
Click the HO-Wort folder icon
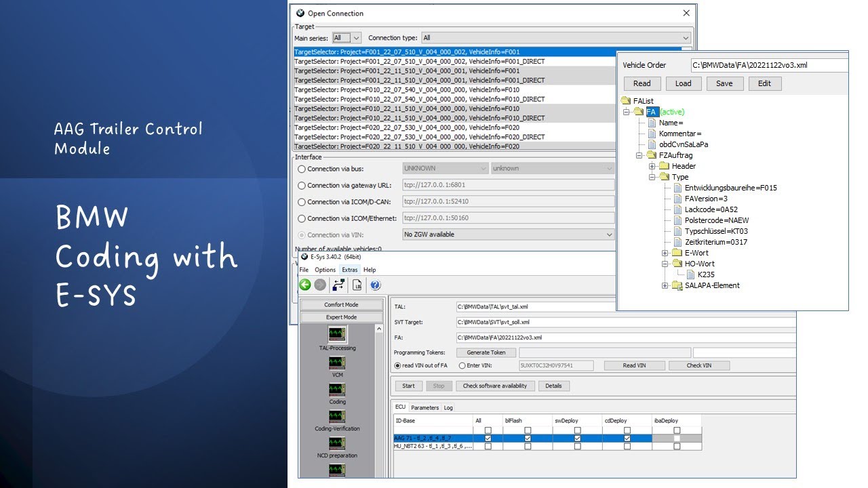[677, 264]
